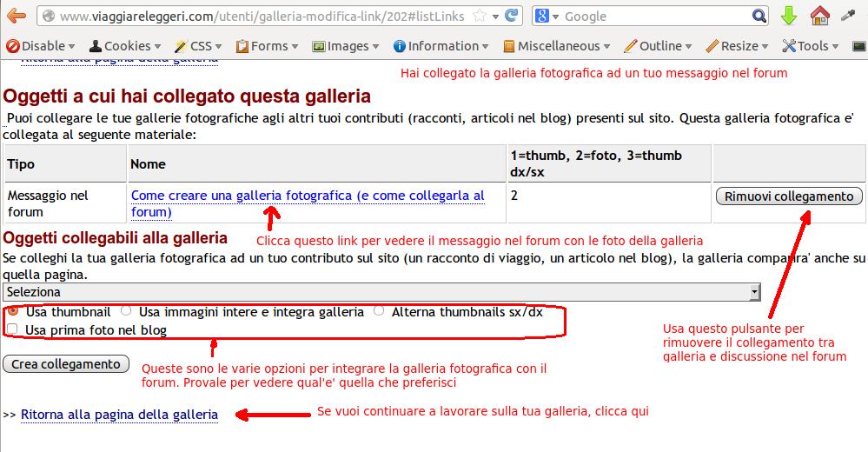Open the terminal console icon in toolbar
The height and width of the screenshot is (452, 868).
point(858,46)
